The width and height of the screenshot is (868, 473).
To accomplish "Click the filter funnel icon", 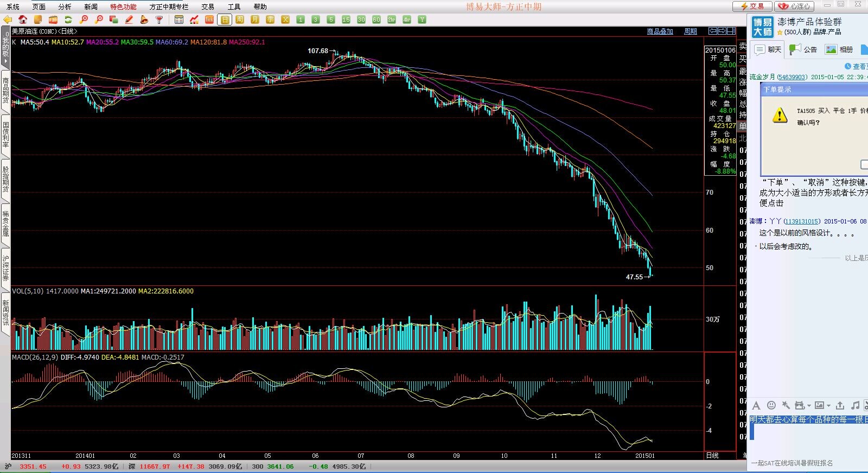I will point(159,20).
